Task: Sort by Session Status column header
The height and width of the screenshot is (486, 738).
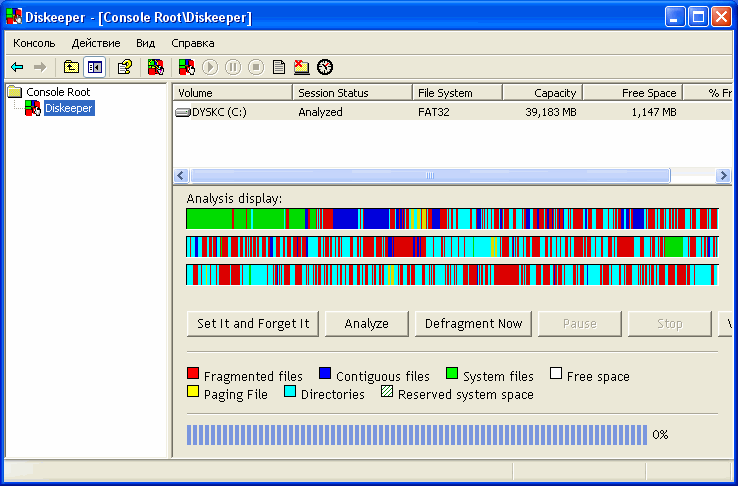Action: coord(352,93)
